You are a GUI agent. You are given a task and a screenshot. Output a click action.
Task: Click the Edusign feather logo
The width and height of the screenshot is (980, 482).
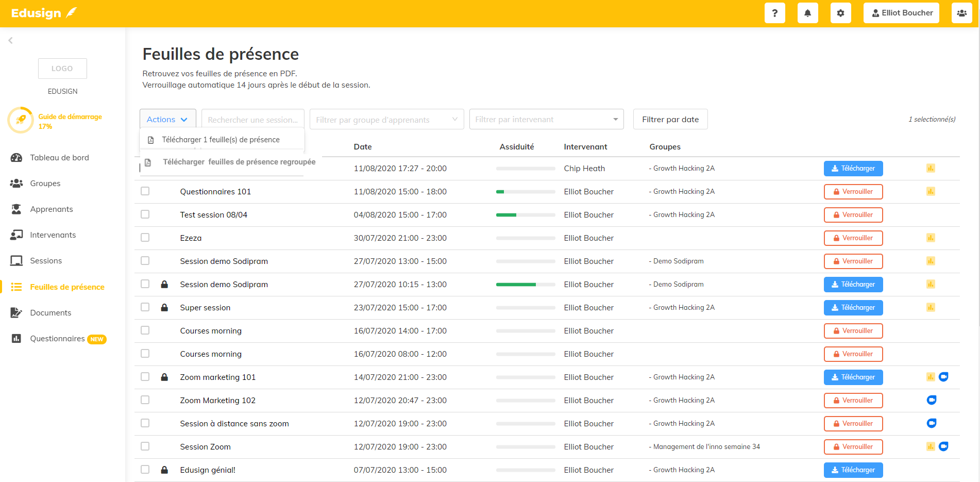click(44, 13)
